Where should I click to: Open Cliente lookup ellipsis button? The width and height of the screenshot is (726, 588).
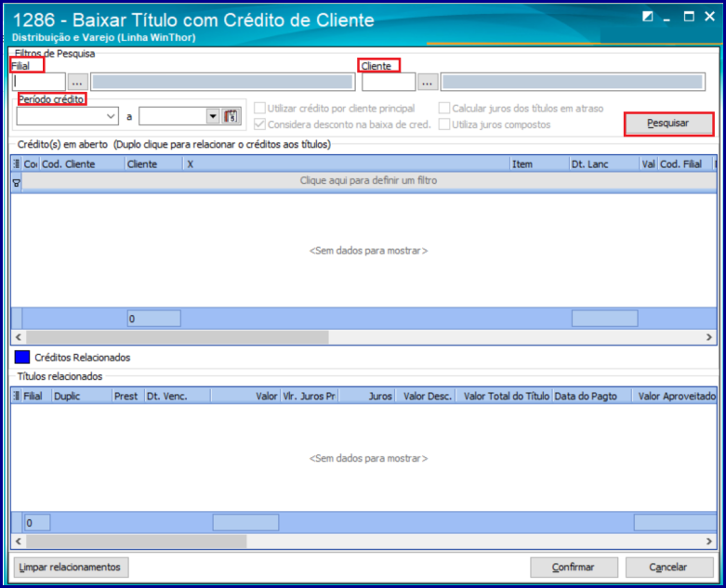[x=428, y=83]
